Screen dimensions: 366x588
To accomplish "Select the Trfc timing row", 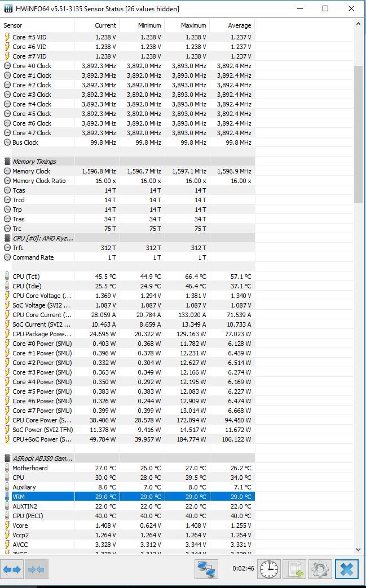I will click(x=127, y=248).
